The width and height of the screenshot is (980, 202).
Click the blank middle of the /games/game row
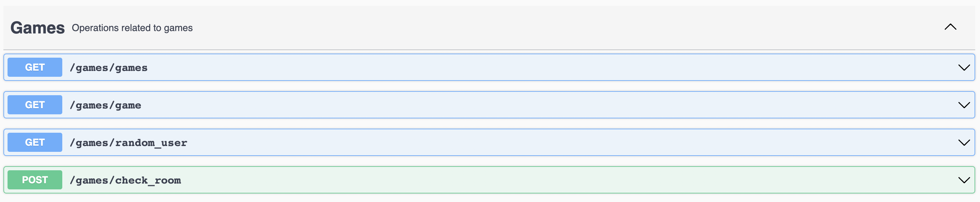click(x=533, y=105)
